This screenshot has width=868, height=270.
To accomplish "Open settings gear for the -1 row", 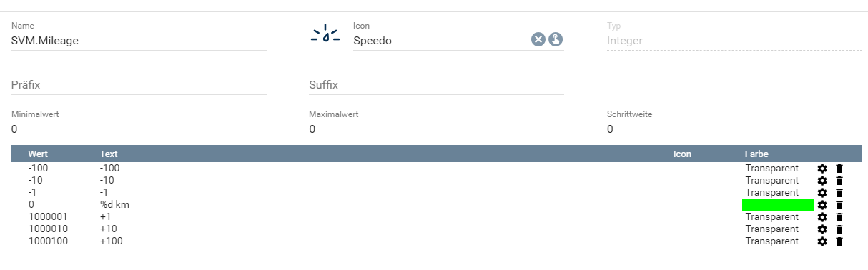I will click(x=822, y=193).
